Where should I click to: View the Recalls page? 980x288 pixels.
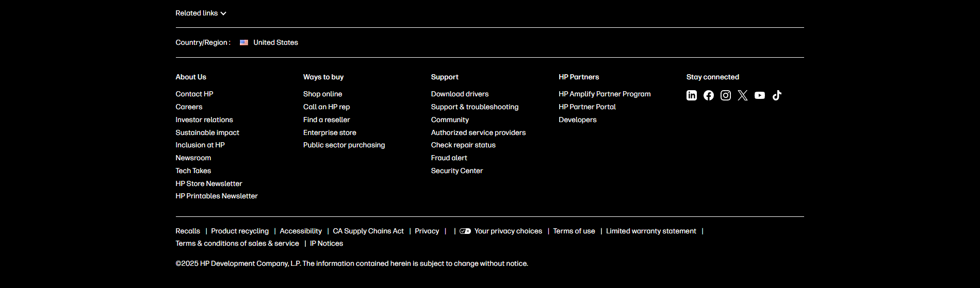pyautogui.click(x=188, y=231)
